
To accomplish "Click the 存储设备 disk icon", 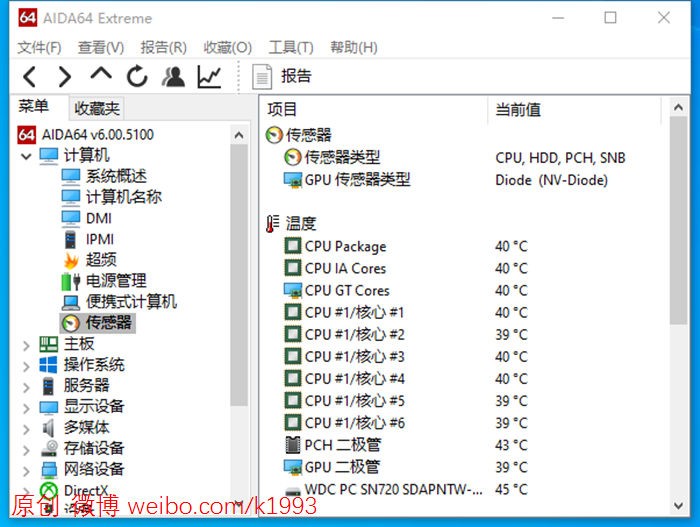I will point(49,448).
